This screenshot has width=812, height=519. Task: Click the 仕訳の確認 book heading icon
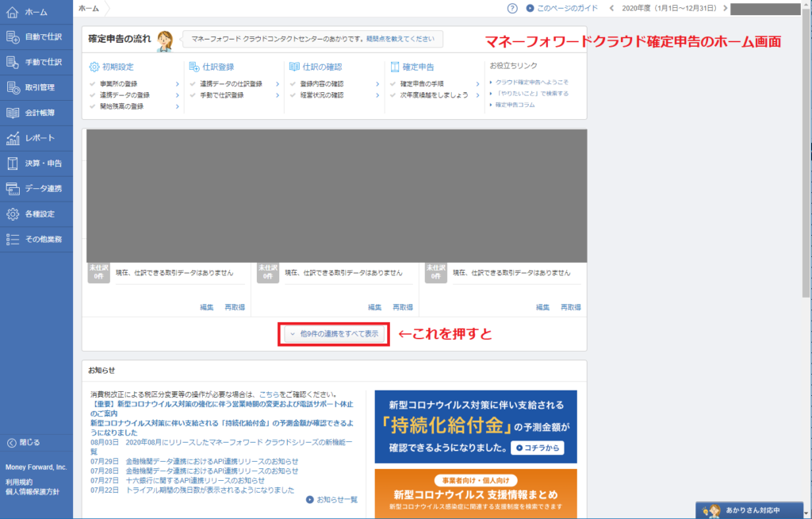click(294, 67)
